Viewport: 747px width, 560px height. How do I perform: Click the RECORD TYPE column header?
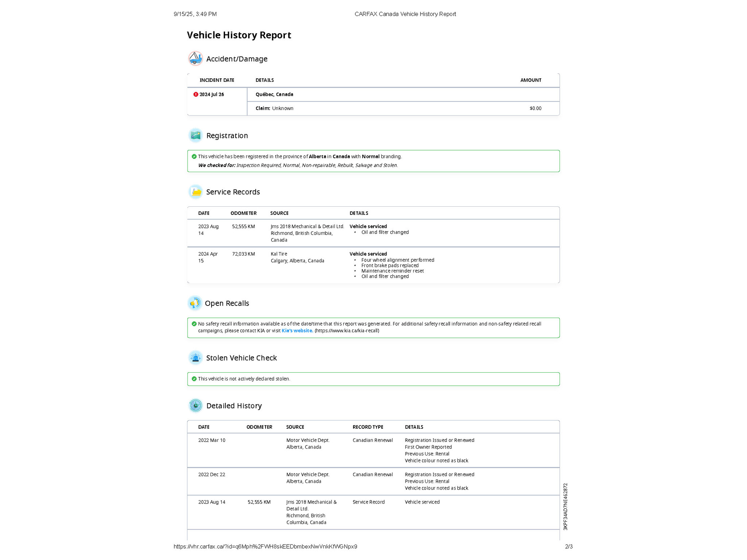point(368,427)
